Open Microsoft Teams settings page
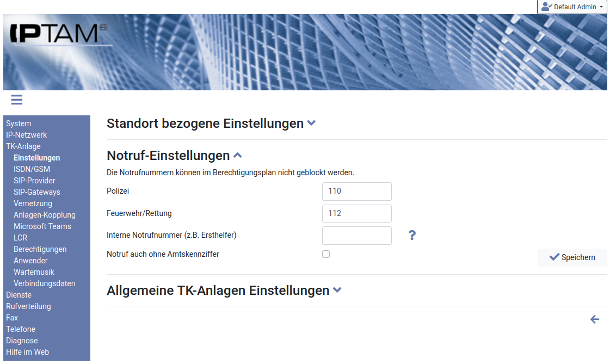The height and width of the screenshot is (364, 616). [x=42, y=226]
